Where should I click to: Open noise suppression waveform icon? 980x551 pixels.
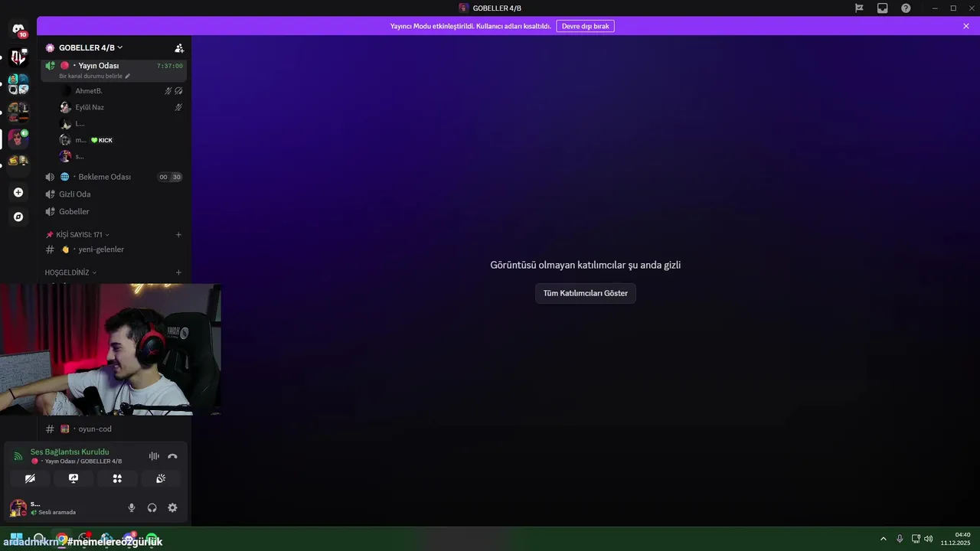[154, 456]
